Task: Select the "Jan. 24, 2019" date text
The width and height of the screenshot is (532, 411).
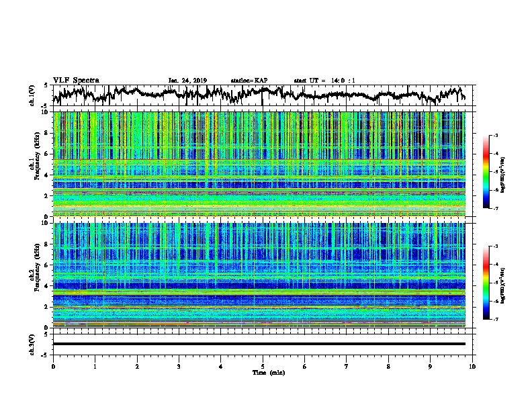Action: (x=187, y=81)
